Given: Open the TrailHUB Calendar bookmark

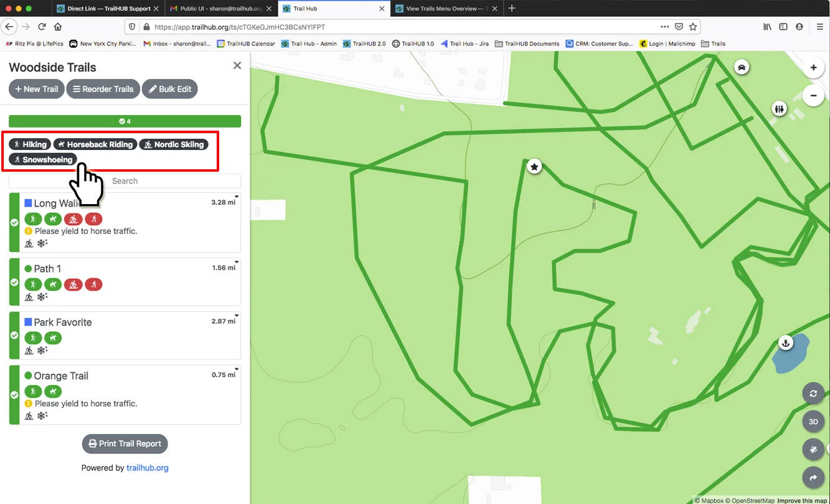Looking at the screenshot, I should [246, 44].
